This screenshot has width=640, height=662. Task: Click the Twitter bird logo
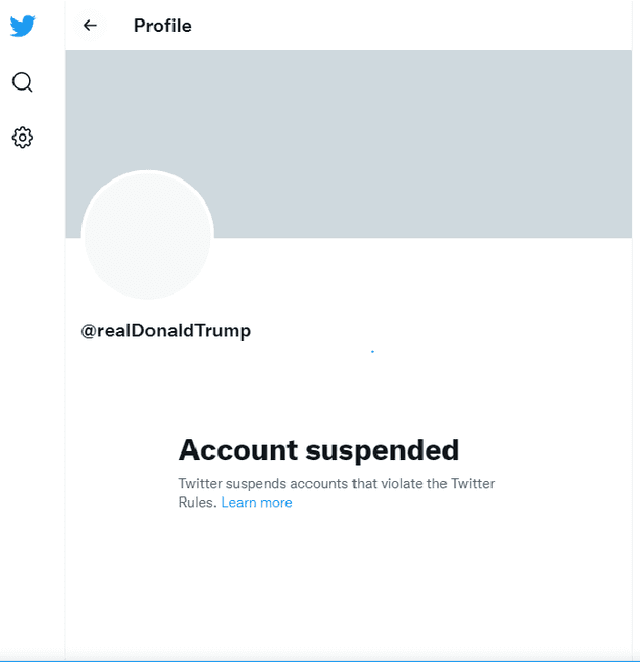pyautogui.click(x=22, y=26)
